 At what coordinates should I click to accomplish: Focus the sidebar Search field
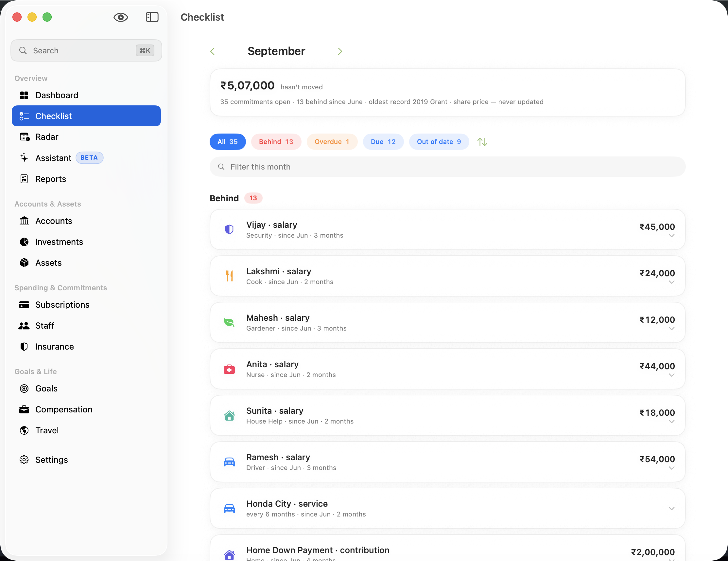[86, 50]
